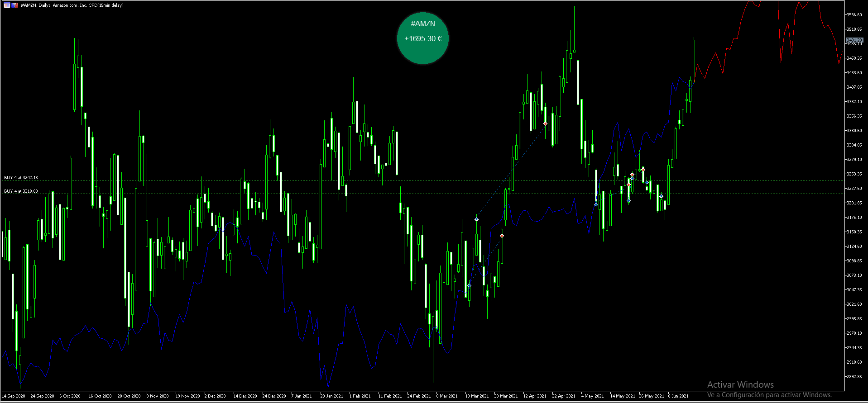
Task: Click the '24 Sep 2020' date on time axis
Action: 43,396
